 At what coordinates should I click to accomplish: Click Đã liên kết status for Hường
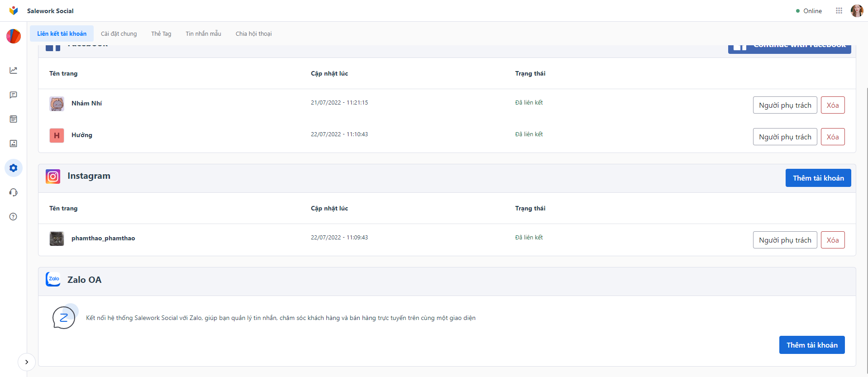coord(529,134)
